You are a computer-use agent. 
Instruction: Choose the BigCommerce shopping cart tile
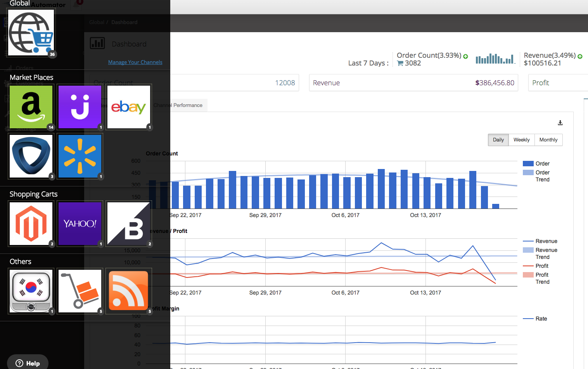click(x=129, y=224)
